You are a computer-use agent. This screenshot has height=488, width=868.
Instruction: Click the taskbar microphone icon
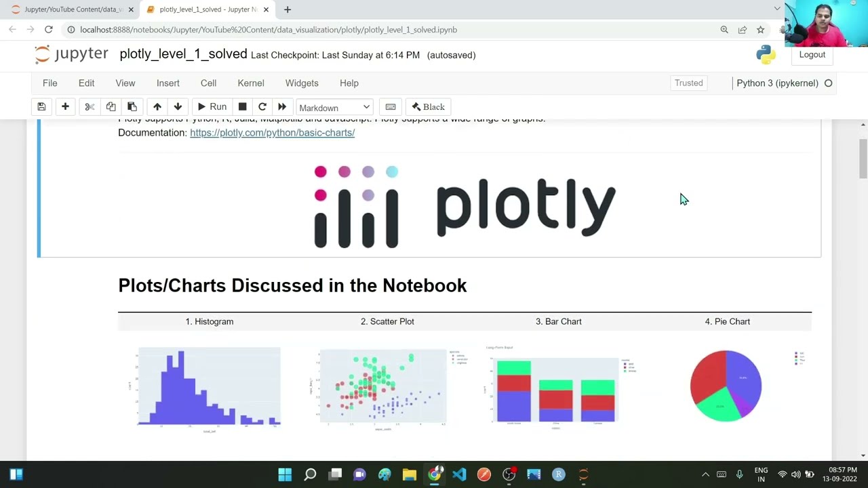[739, 474]
